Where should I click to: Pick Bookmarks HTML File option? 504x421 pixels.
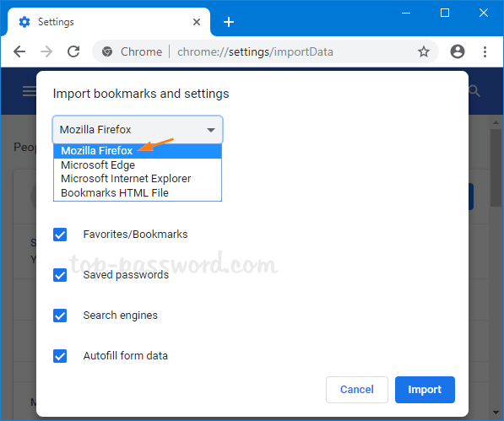[x=138, y=192]
